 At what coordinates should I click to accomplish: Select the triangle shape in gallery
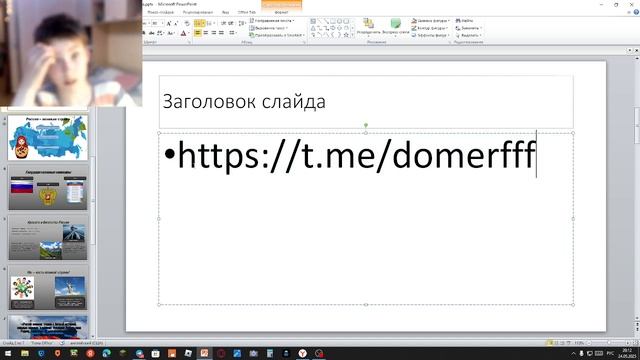pyautogui.click(x=313, y=28)
